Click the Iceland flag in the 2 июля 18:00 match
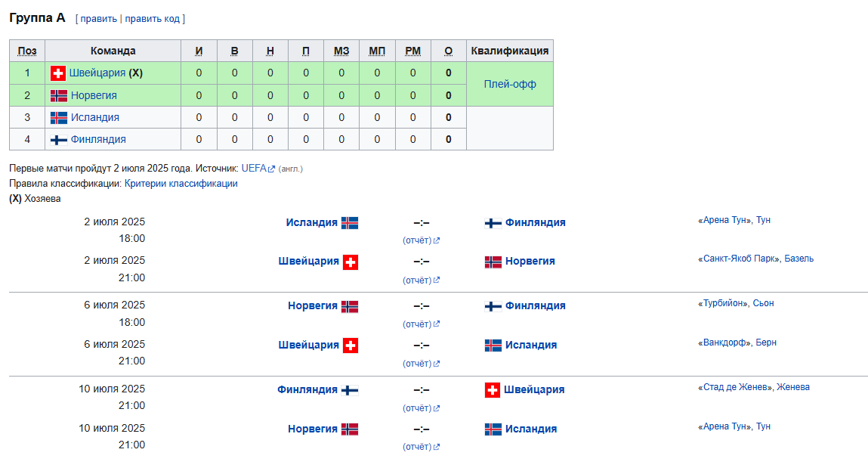The height and width of the screenshot is (468, 868). 349,223
